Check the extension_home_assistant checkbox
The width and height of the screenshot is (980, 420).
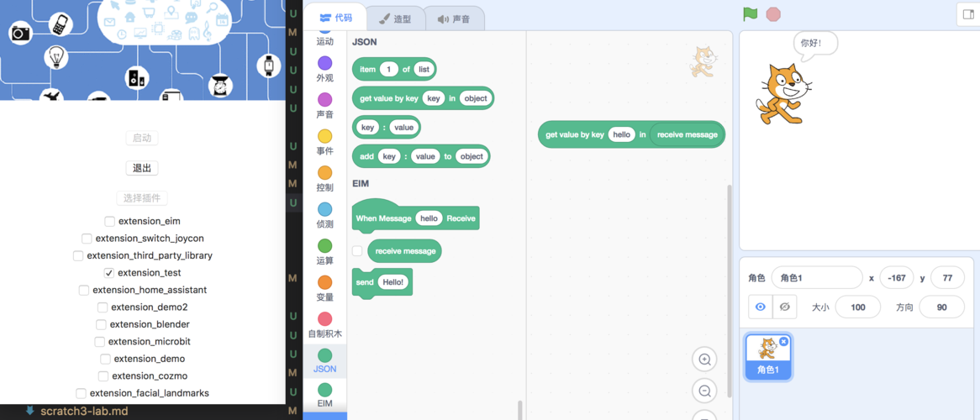[x=84, y=290]
